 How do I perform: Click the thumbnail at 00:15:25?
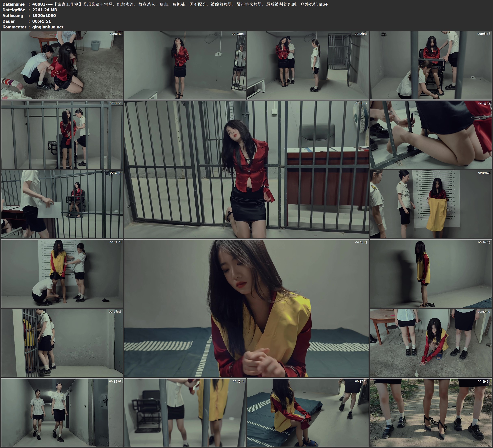(431, 134)
